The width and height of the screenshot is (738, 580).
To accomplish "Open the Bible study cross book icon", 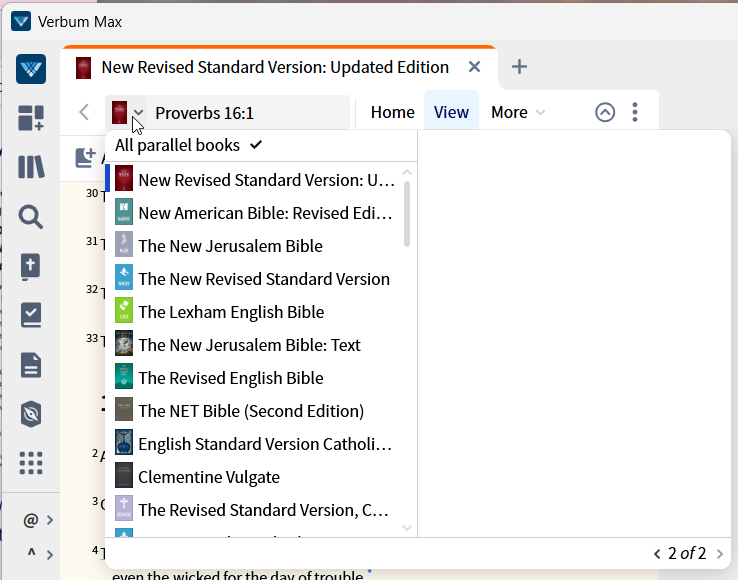I will pyautogui.click(x=31, y=266).
